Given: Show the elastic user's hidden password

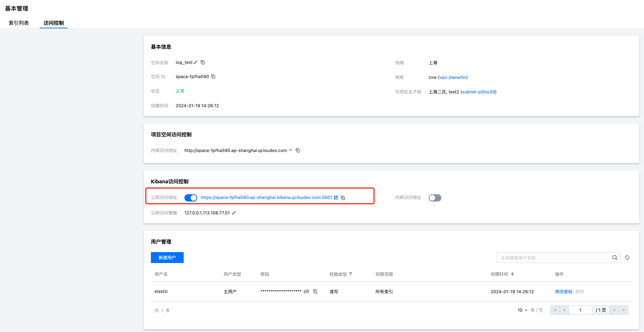Looking at the screenshot, I should pyautogui.click(x=306, y=291).
